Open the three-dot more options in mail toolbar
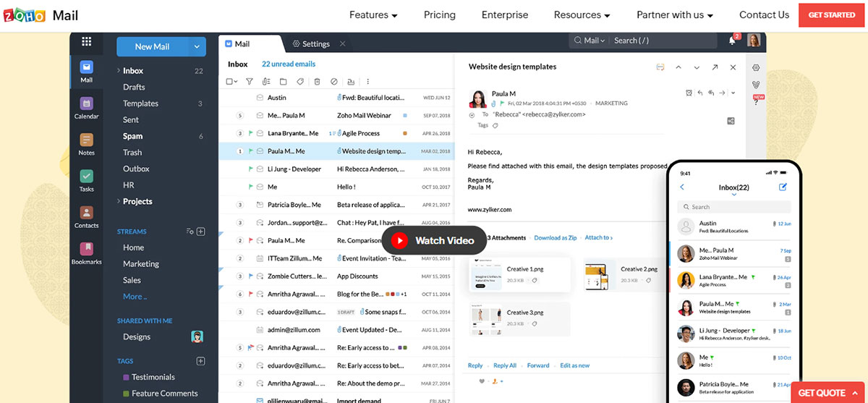Image resolution: width=868 pixels, height=403 pixels. click(367, 82)
